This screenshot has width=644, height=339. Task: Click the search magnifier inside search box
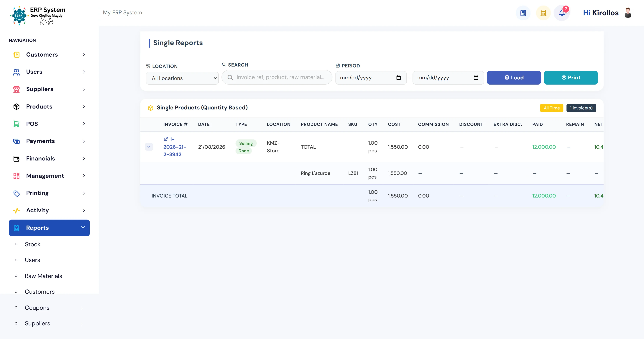[x=230, y=77]
